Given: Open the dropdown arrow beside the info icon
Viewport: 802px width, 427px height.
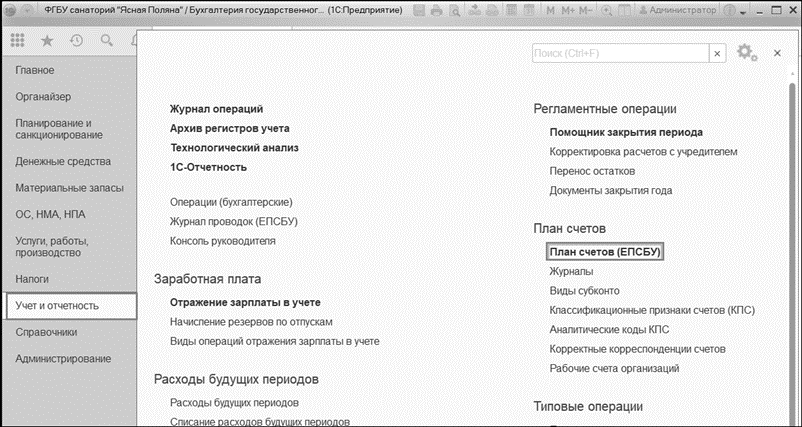Looking at the screenshot, I should (744, 11).
